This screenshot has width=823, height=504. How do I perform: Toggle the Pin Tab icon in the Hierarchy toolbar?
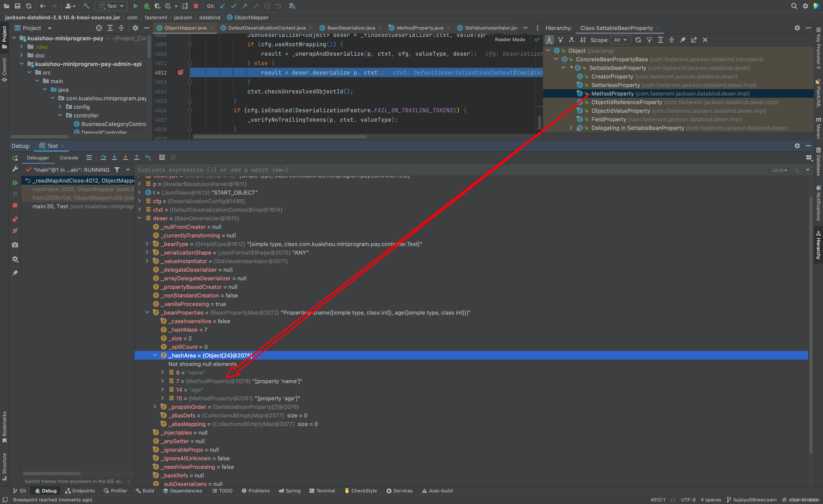pos(683,40)
